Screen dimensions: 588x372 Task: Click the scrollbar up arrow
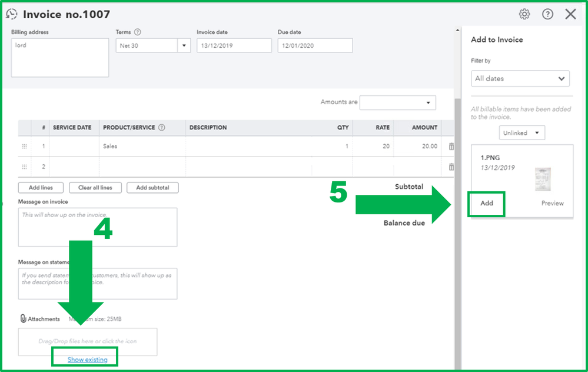457,30
